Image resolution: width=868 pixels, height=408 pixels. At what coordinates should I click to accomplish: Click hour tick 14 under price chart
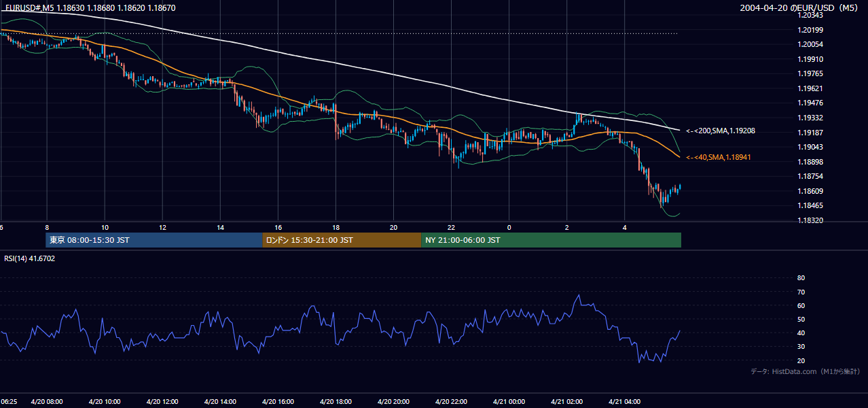click(220, 226)
